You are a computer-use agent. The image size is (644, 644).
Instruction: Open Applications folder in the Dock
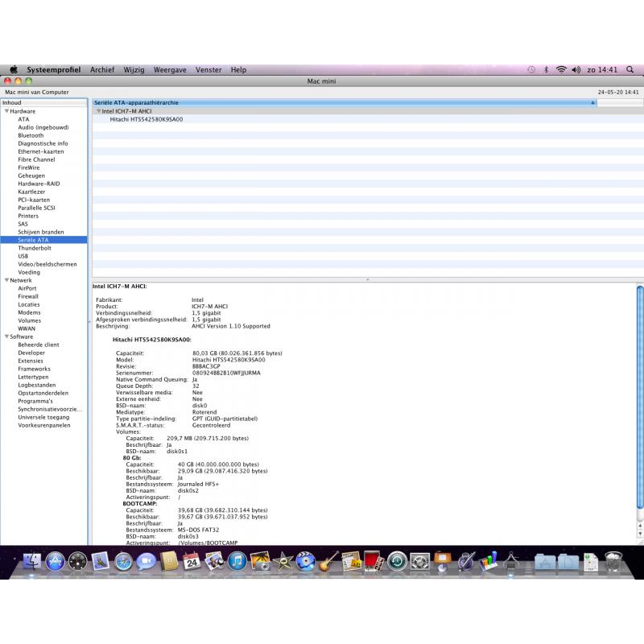(545, 562)
